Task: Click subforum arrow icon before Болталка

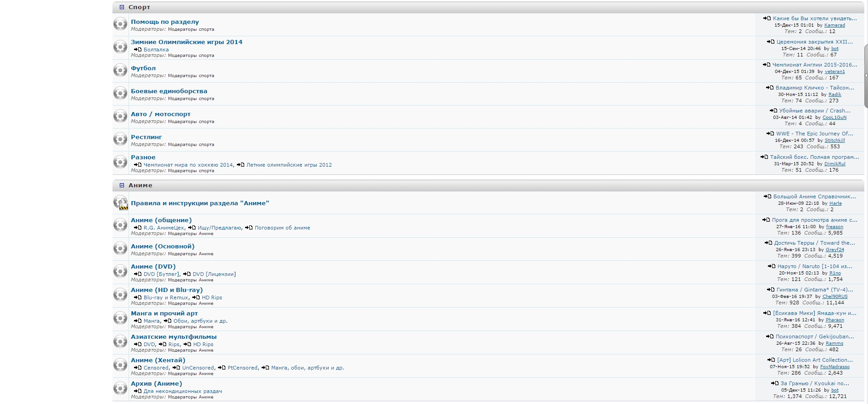Action: [137, 50]
